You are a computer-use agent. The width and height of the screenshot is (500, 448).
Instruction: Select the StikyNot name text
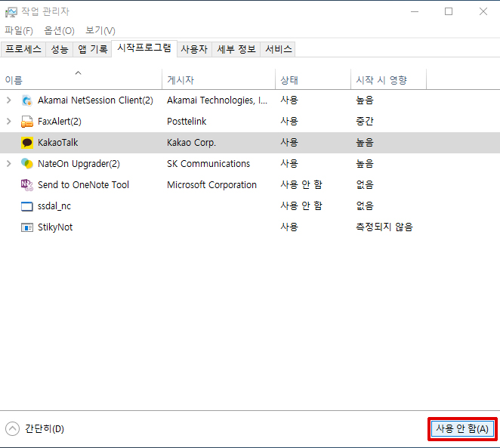tap(55, 227)
